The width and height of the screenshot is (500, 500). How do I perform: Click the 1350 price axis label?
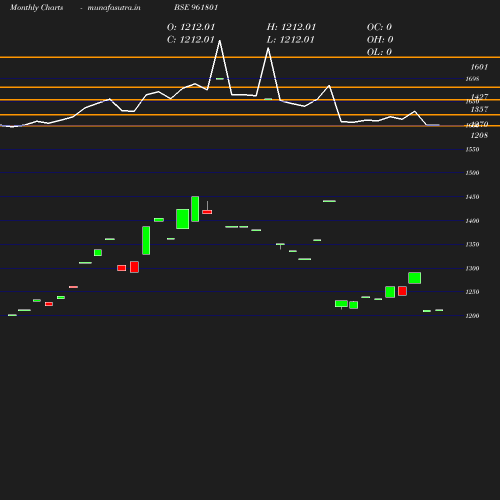click(x=472, y=244)
